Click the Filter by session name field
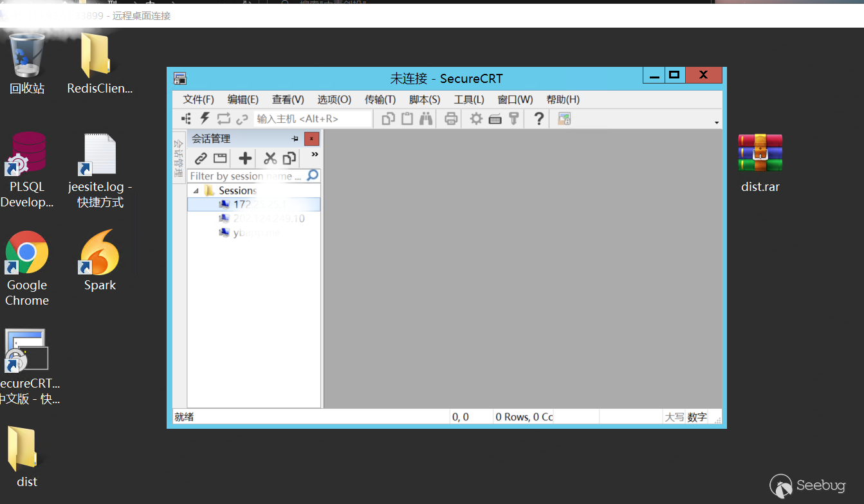Image resolution: width=864 pixels, height=504 pixels. (247, 175)
